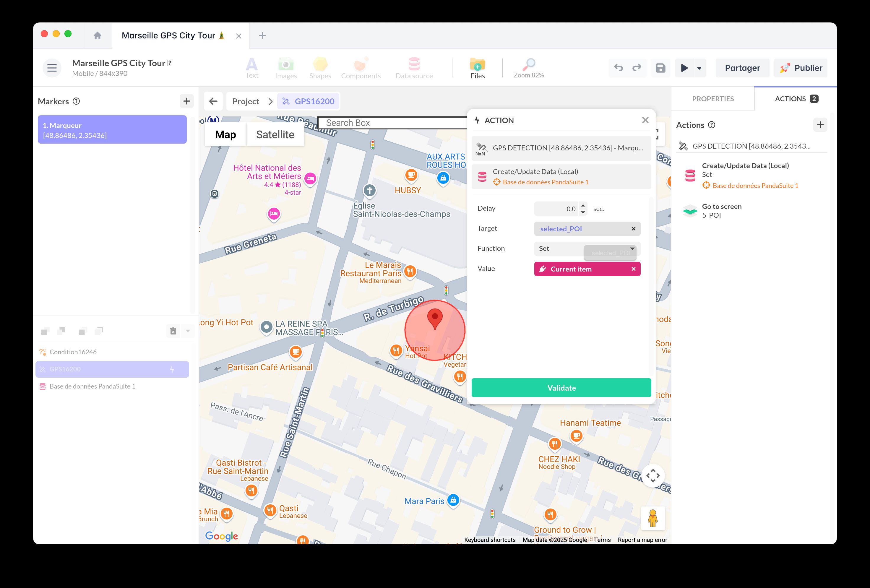870x588 pixels.
Task: Open the dropdown next to the trash icon
Action: point(188,331)
